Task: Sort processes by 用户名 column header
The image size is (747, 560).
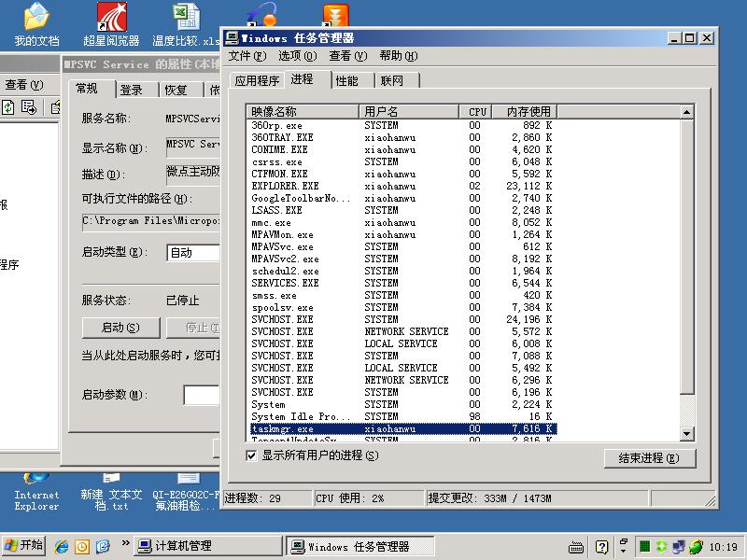Action: coord(408,111)
